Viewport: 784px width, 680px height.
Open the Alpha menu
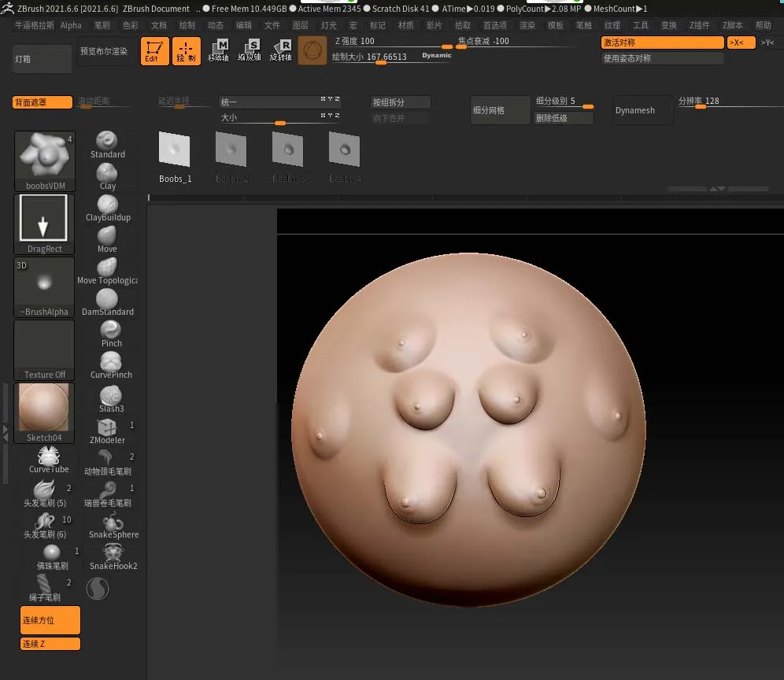[x=71, y=25]
